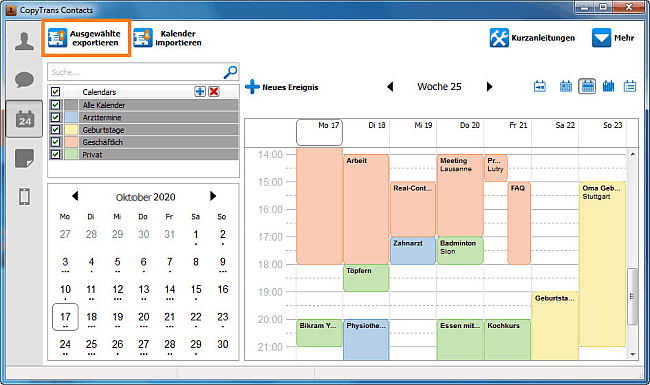The image size is (650, 385).
Task: Open the Messages speech bubble section
Action: pos(24,79)
